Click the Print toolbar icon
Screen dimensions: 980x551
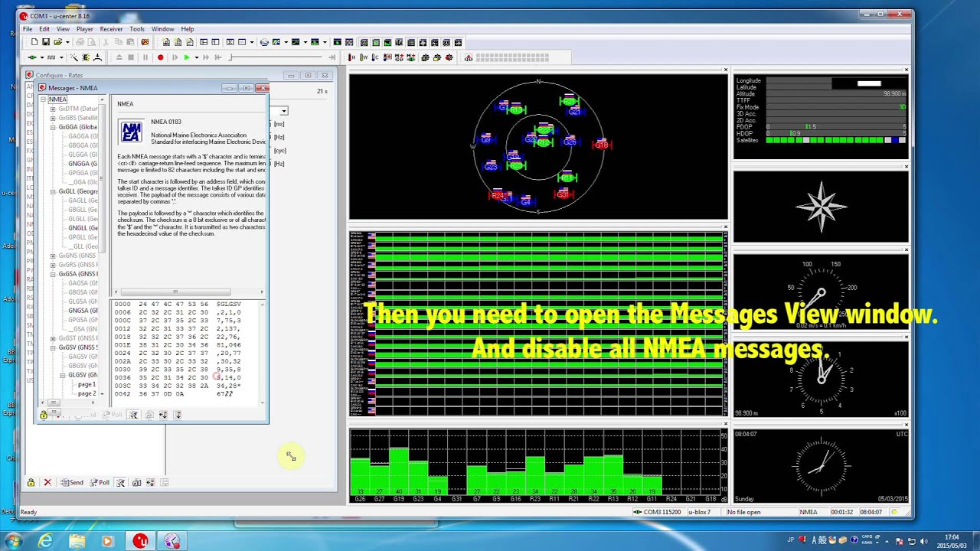click(80, 42)
